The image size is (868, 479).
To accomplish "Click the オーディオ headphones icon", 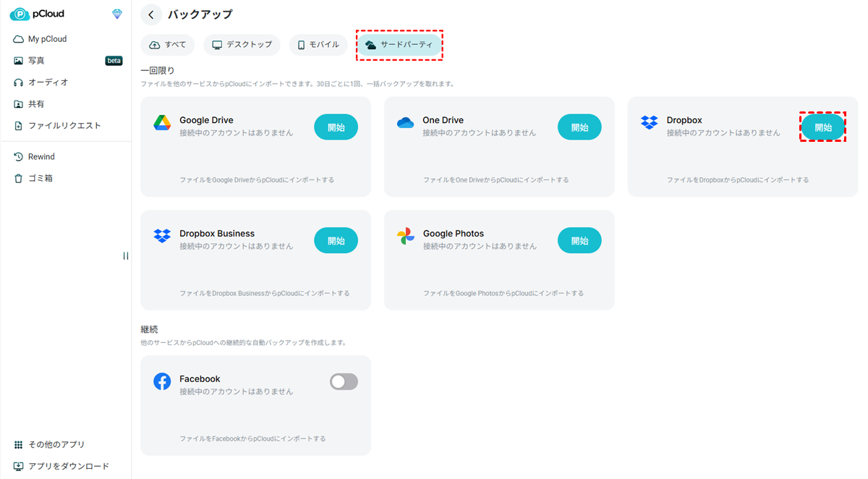I will 19,82.
